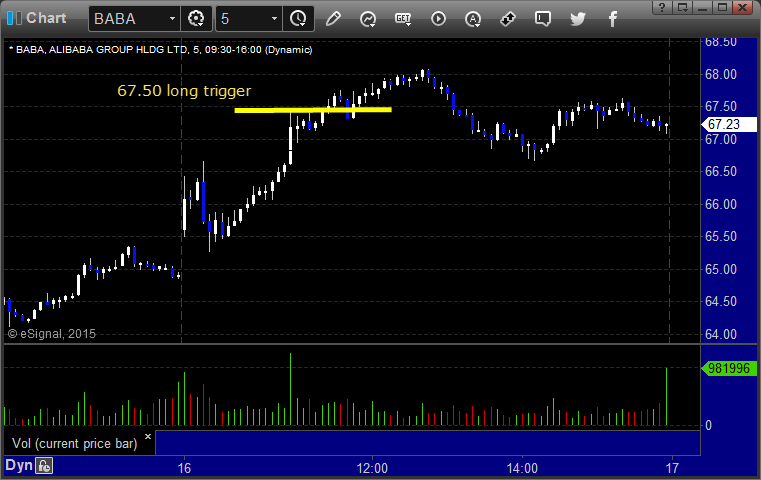Click the 67.23 current price marker

point(729,124)
